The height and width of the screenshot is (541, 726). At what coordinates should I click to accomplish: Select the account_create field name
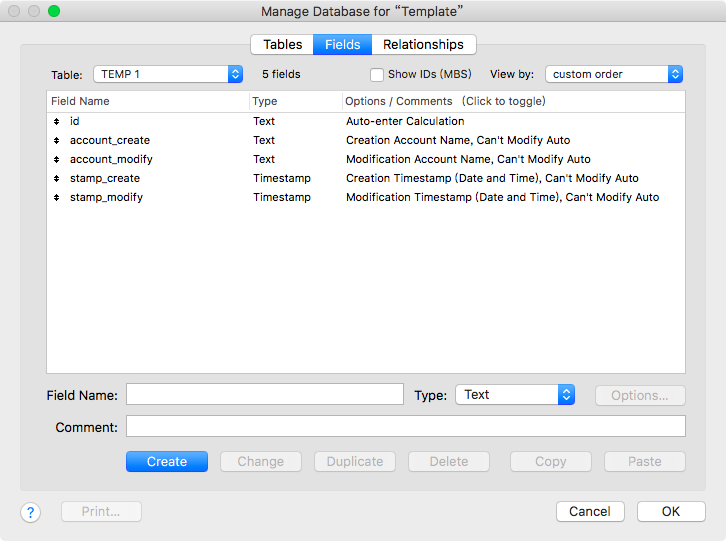coord(110,140)
